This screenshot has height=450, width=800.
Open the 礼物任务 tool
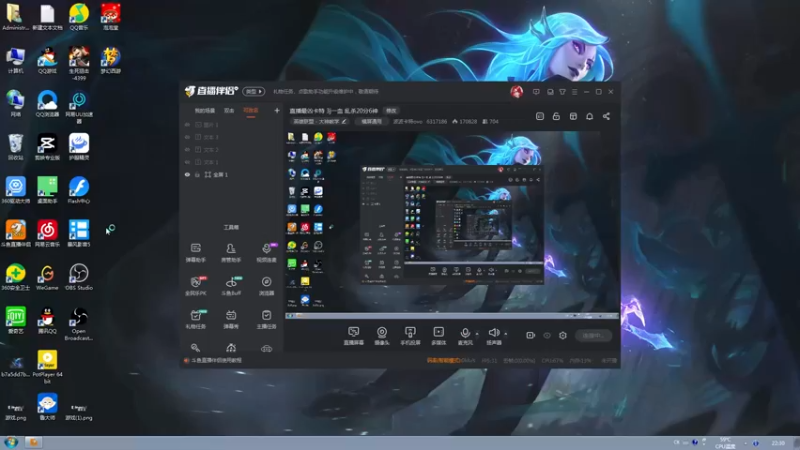(195, 319)
